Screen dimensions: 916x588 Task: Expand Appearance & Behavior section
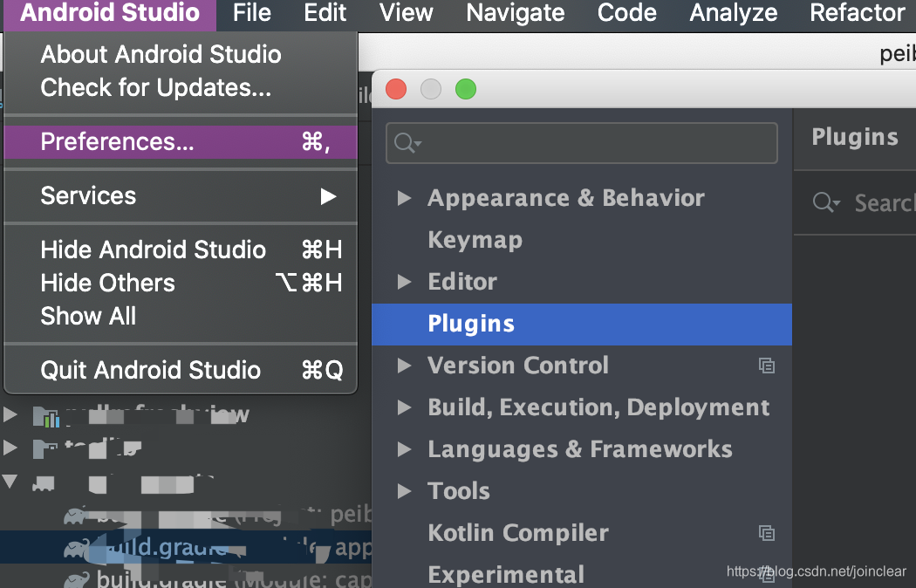(404, 198)
